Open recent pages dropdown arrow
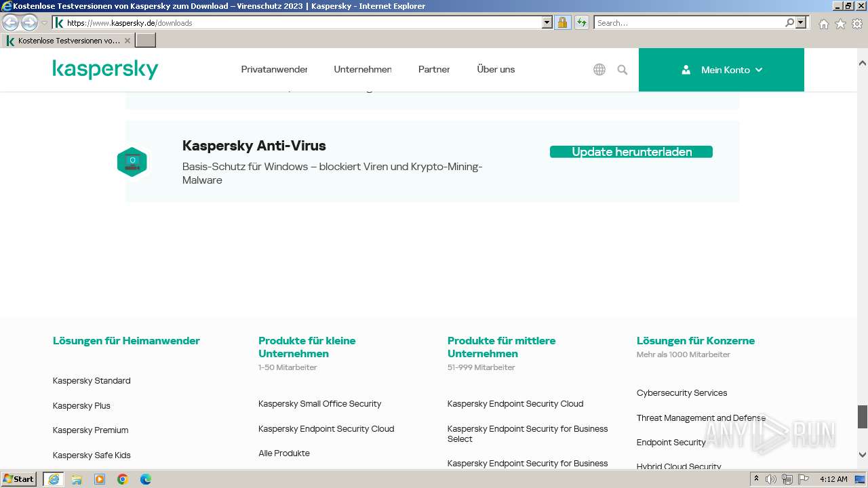 (44, 23)
